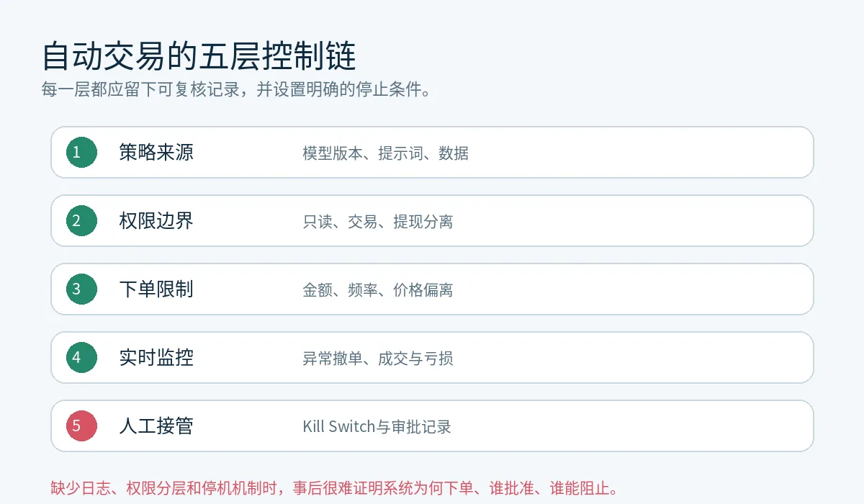Click the 模型版本、提示词、数据 description

(386, 153)
